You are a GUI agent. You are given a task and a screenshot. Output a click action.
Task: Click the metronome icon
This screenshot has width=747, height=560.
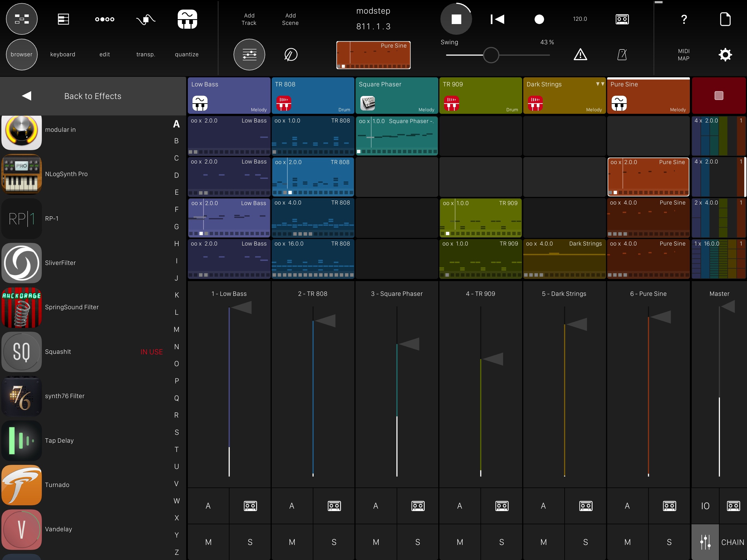pos(622,54)
